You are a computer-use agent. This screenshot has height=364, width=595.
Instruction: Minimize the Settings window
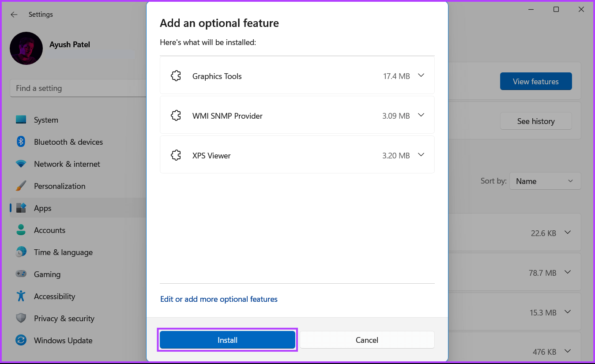tap(532, 9)
